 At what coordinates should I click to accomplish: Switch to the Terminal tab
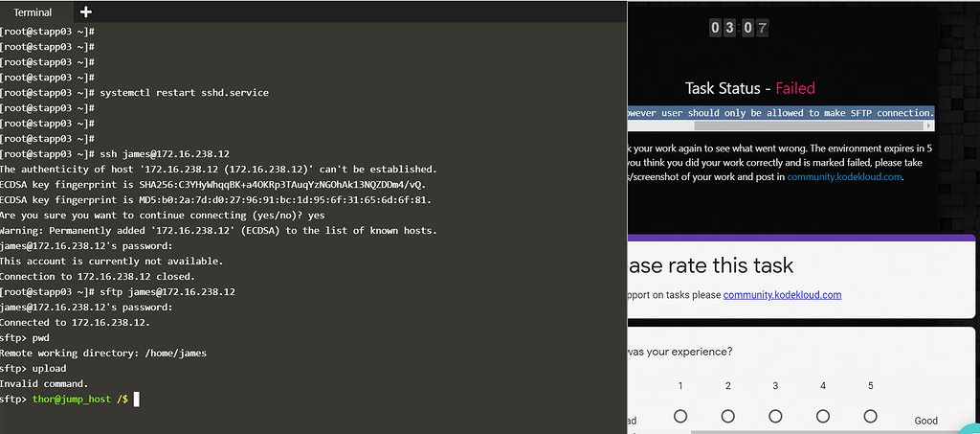click(33, 12)
